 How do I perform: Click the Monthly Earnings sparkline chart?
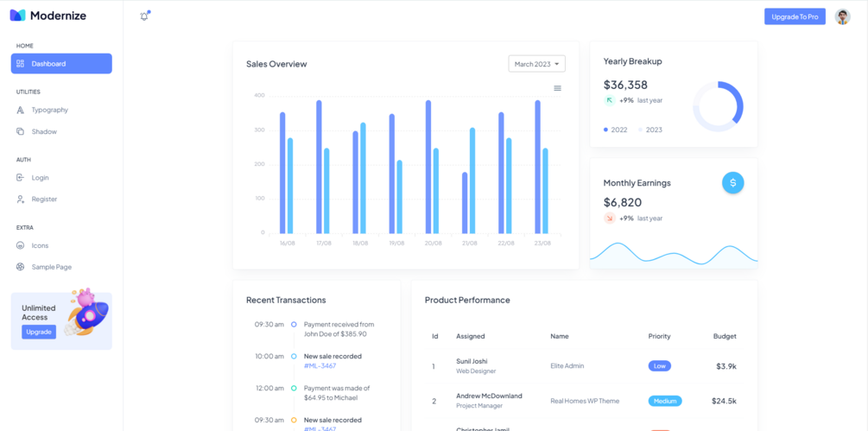click(x=674, y=255)
